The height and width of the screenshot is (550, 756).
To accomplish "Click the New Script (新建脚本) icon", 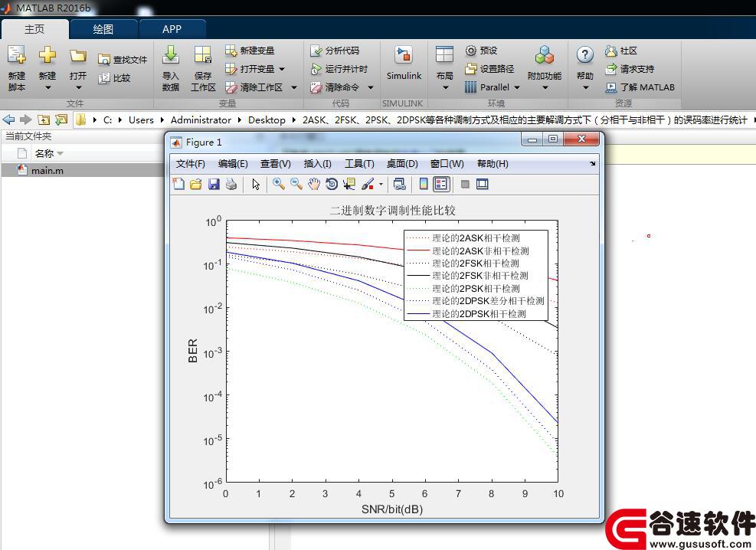I will (x=16, y=55).
